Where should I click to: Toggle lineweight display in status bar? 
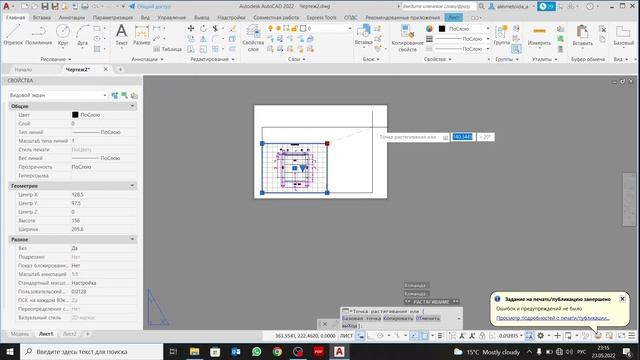pos(440,336)
